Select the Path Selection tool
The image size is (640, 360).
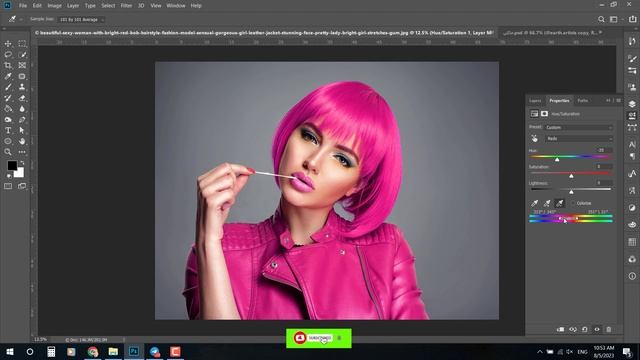[22, 130]
